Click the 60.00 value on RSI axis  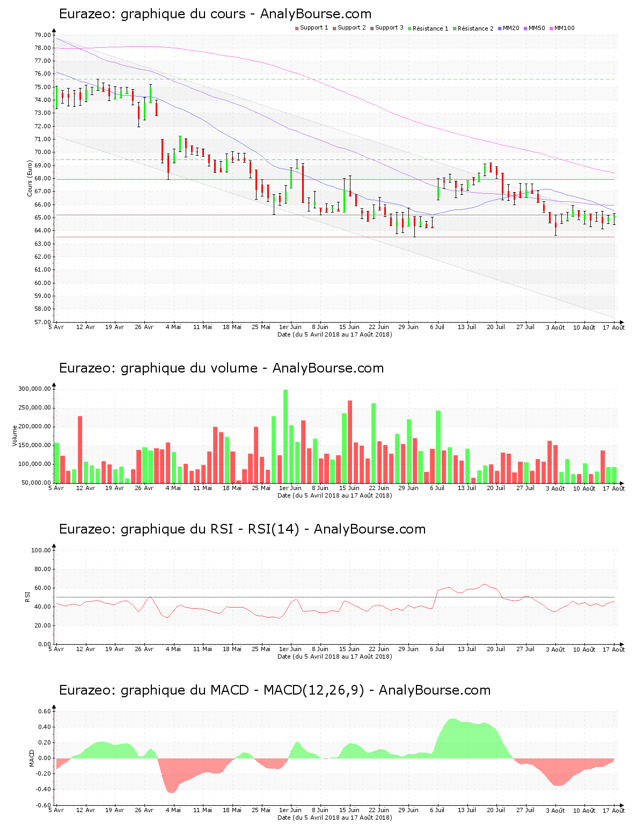[x=42, y=588]
